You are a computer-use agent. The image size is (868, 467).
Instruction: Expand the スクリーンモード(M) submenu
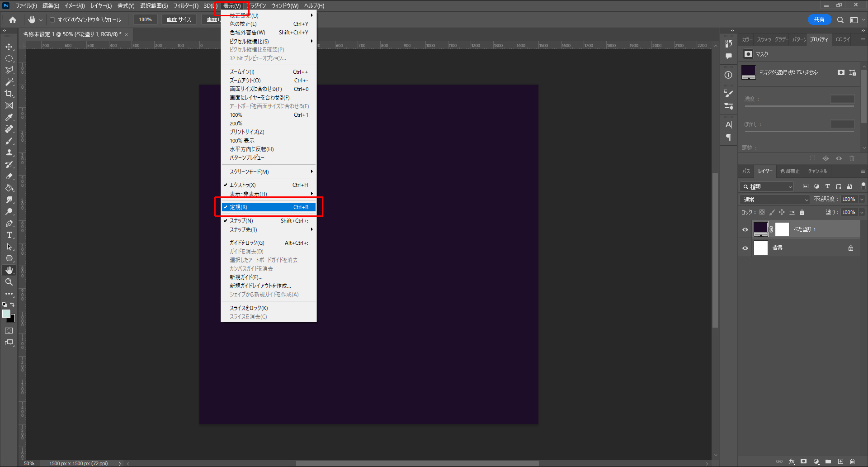point(269,172)
